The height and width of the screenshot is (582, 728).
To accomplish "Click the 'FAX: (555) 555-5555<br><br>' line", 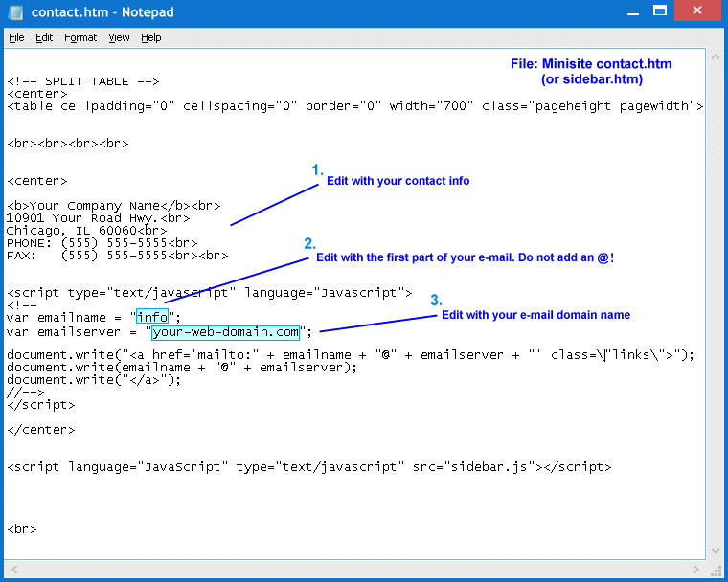I will (118, 256).
